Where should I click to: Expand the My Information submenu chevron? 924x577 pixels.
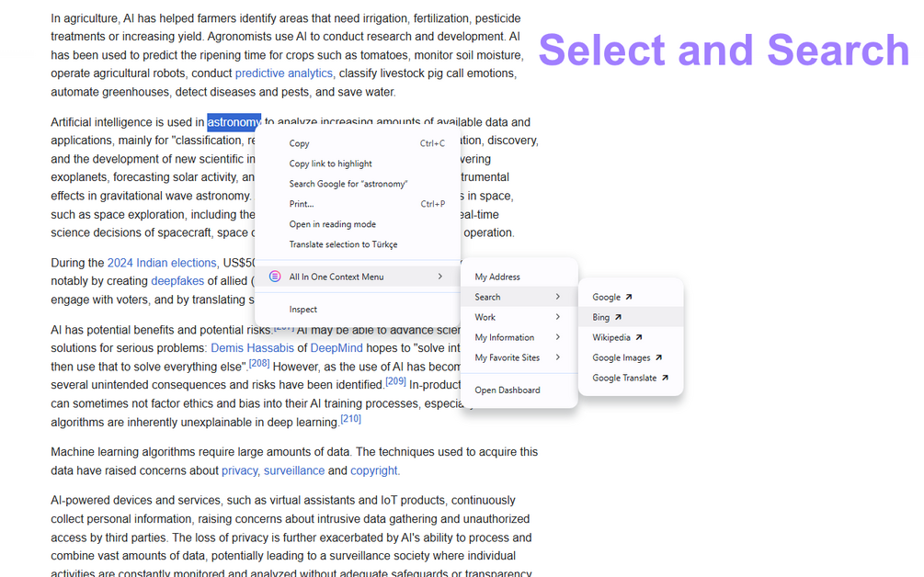click(557, 337)
